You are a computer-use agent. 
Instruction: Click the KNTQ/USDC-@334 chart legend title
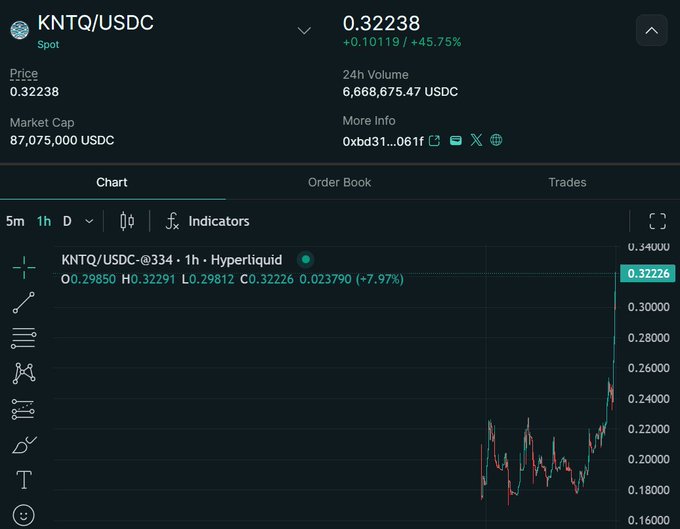coord(172,260)
